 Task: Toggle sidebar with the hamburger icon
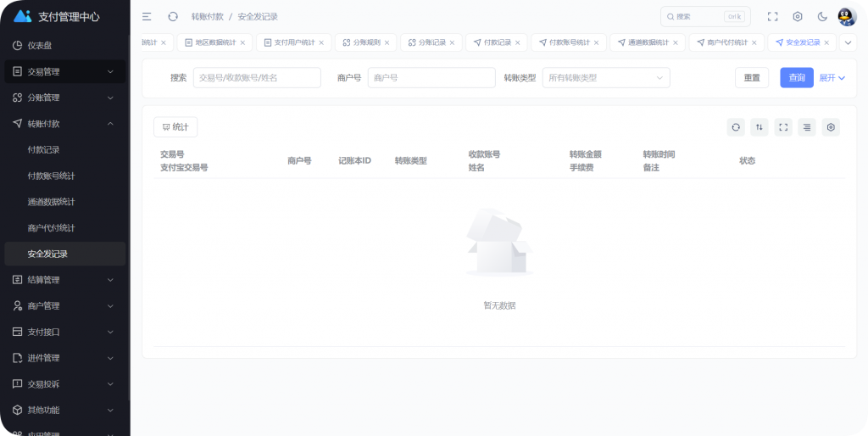147,17
